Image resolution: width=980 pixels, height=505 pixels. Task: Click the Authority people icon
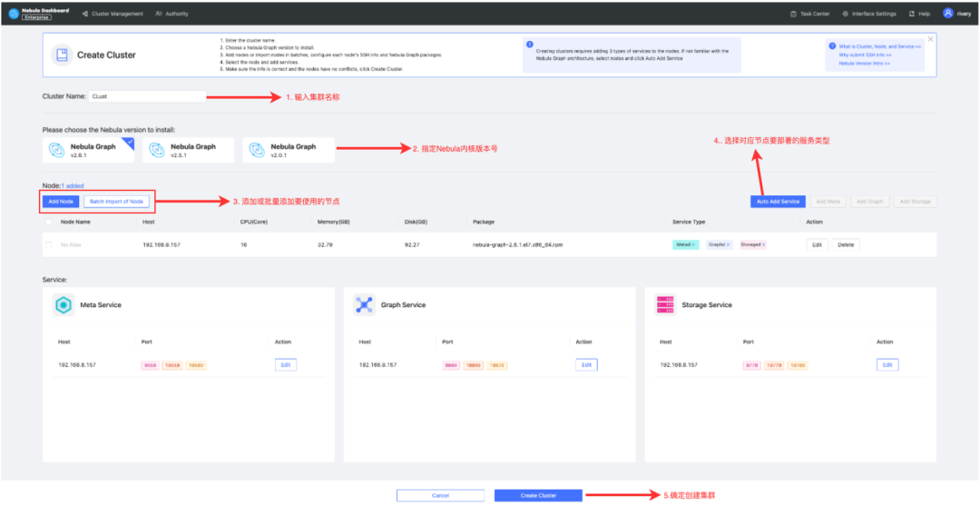(x=159, y=14)
